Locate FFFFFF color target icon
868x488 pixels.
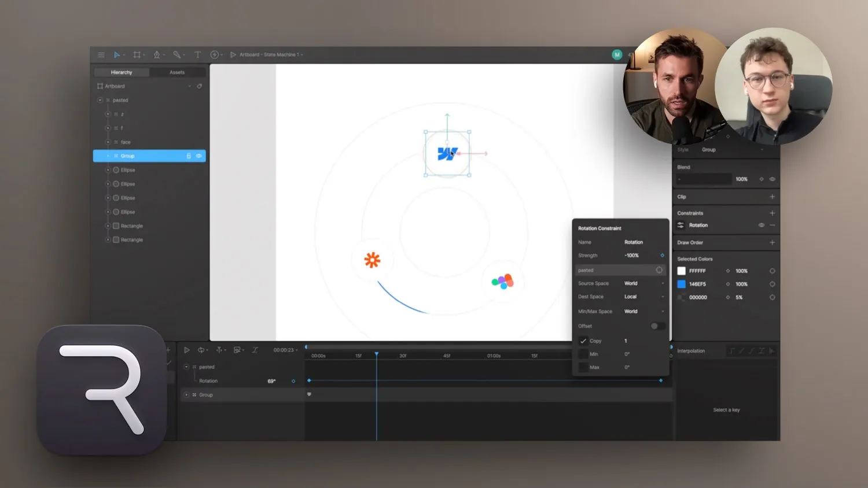point(772,271)
